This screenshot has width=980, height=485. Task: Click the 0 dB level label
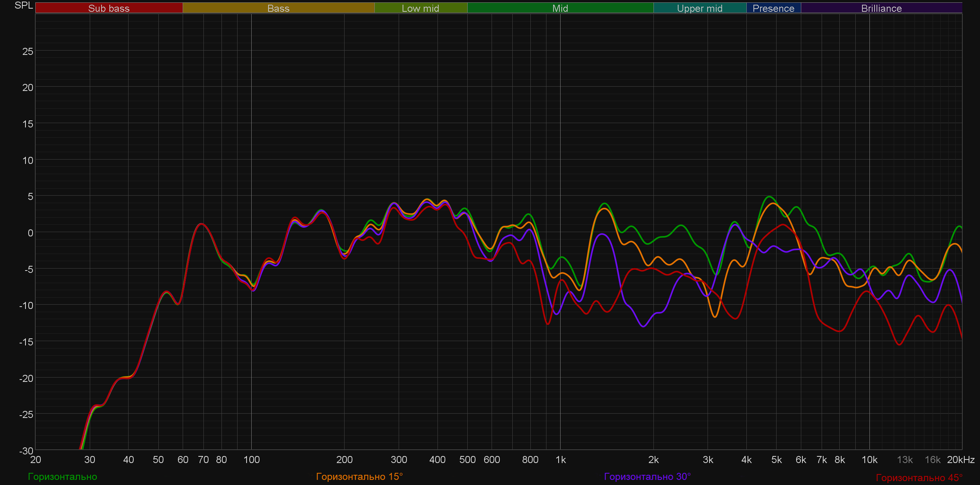[30, 233]
